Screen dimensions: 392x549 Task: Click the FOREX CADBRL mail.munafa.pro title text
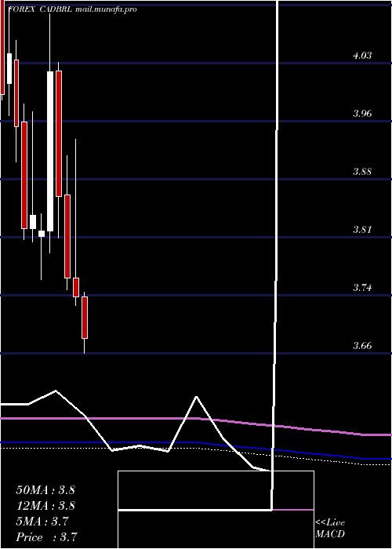point(72,9)
